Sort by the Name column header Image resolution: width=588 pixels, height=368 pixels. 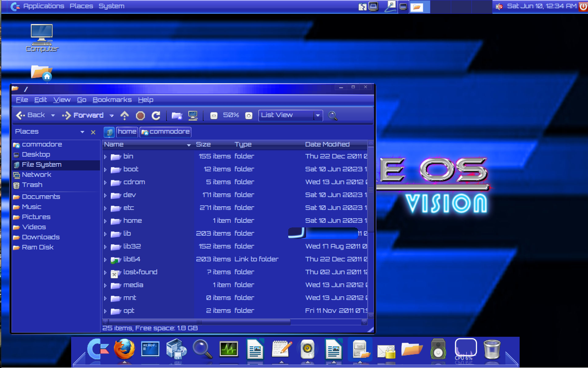coord(148,144)
